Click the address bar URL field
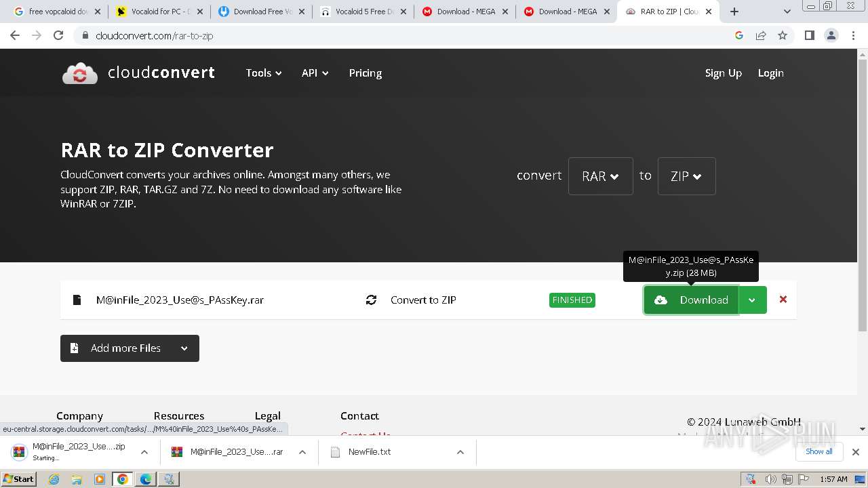Screen dimensions: 868x488 (407, 35)
